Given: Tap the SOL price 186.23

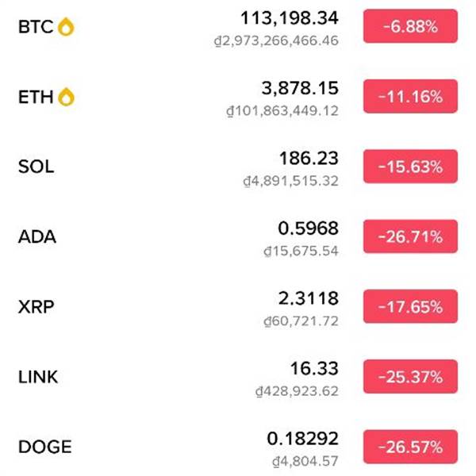Looking at the screenshot, I should [x=309, y=158].
